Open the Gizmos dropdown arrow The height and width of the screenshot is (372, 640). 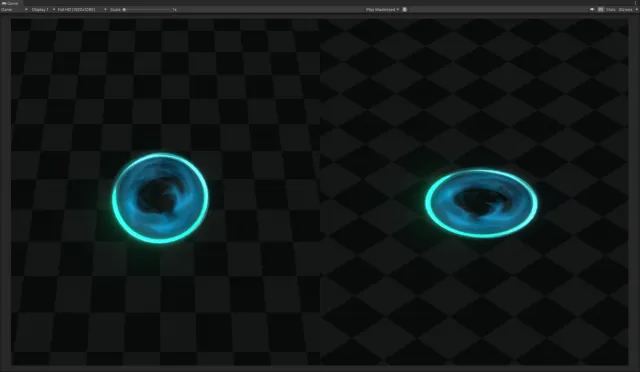coord(636,9)
